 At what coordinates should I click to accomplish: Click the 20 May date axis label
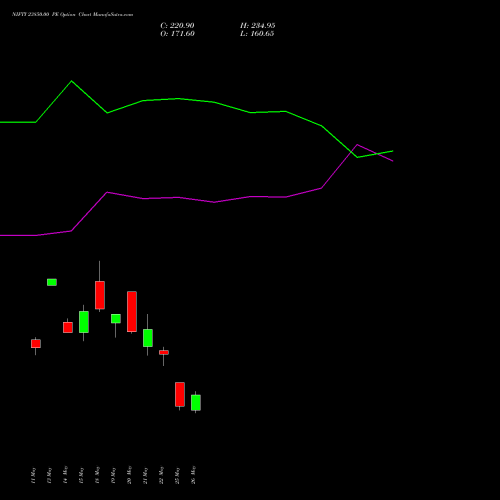[x=129, y=475]
